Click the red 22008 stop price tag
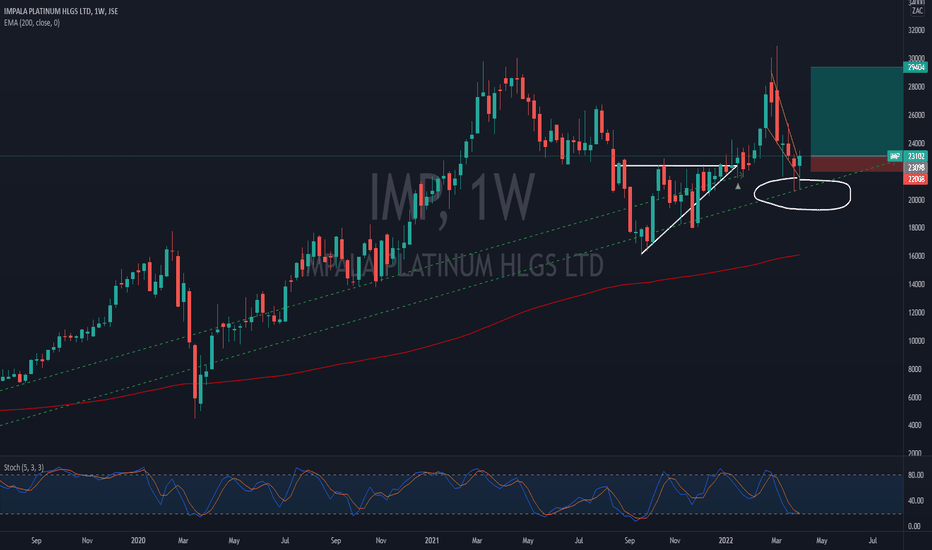The image size is (932, 550). (x=916, y=179)
